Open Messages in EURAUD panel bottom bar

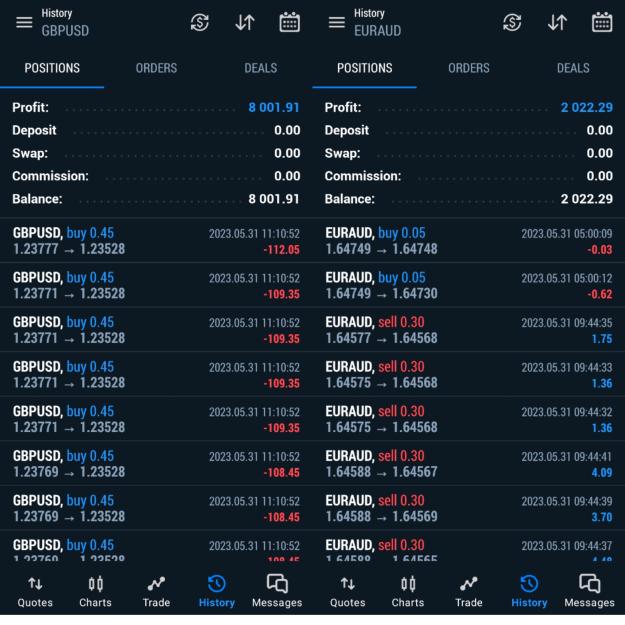pos(590,592)
